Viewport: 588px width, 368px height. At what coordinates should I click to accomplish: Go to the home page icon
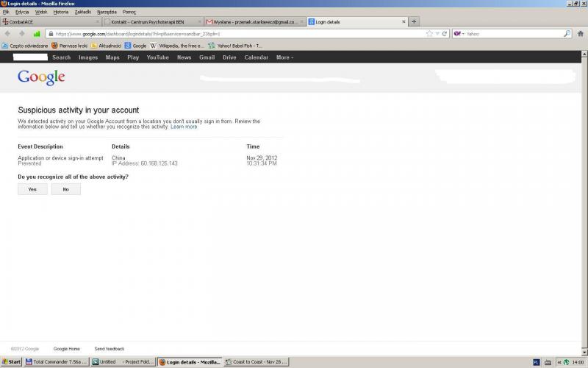(x=581, y=34)
